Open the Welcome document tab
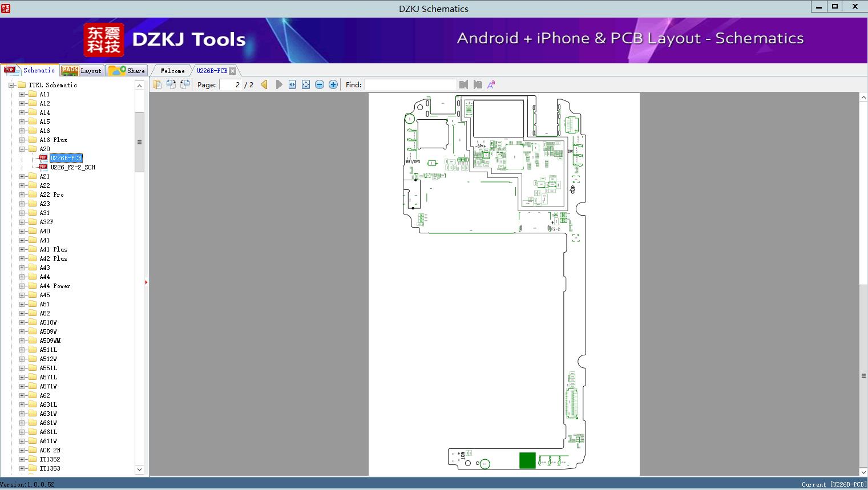This screenshot has width=868, height=490. pos(172,71)
